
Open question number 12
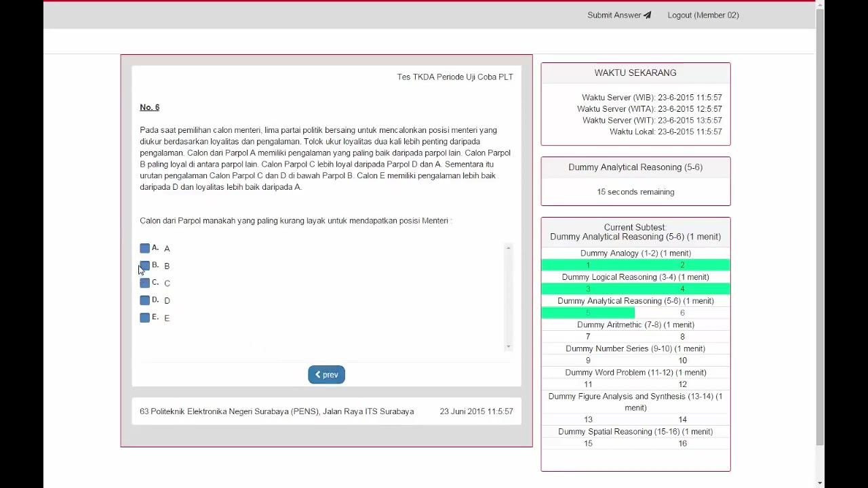click(682, 384)
